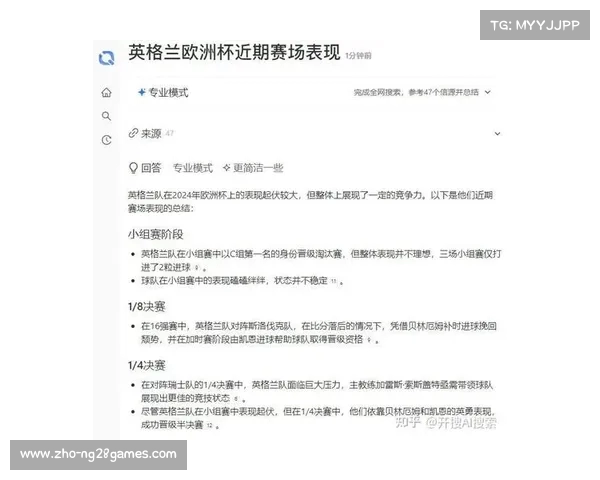The image size is (600, 480).
Task: Expand the search summary chevron
Action: pos(488,92)
